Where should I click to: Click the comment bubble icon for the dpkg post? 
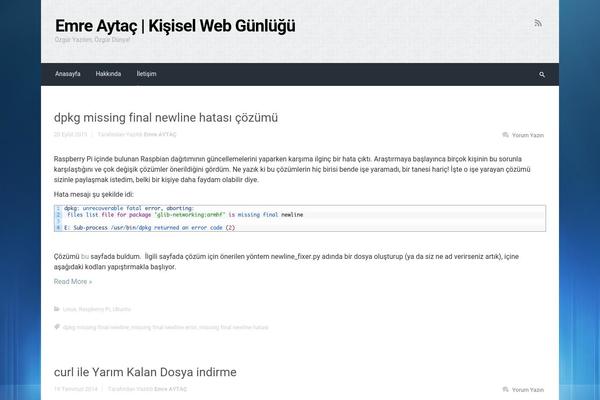(x=505, y=135)
